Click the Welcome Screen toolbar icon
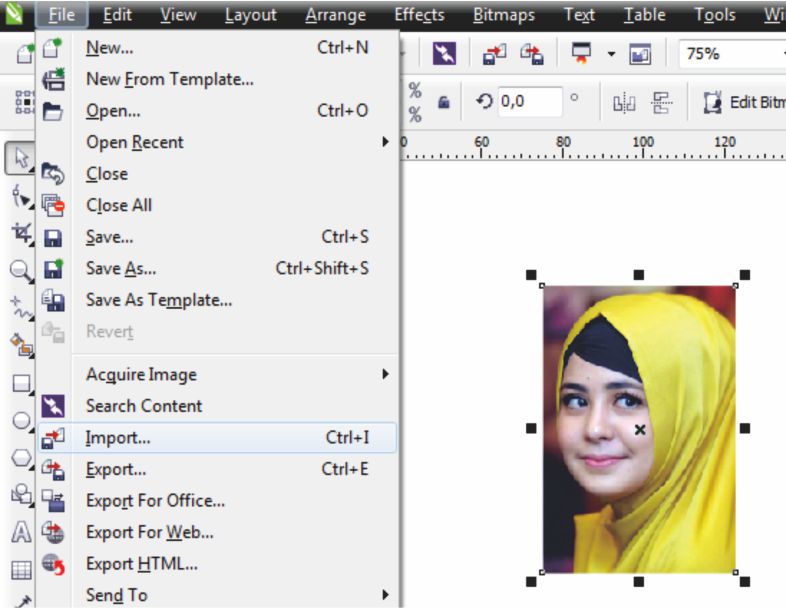The height and width of the screenshot is (608, 786). click(640, 54)
